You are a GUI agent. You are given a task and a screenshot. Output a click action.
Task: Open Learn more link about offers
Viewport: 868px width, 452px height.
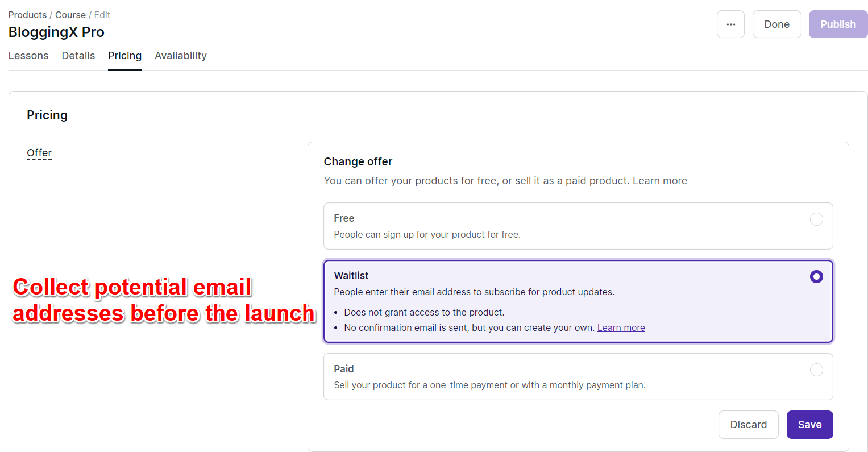659,181
